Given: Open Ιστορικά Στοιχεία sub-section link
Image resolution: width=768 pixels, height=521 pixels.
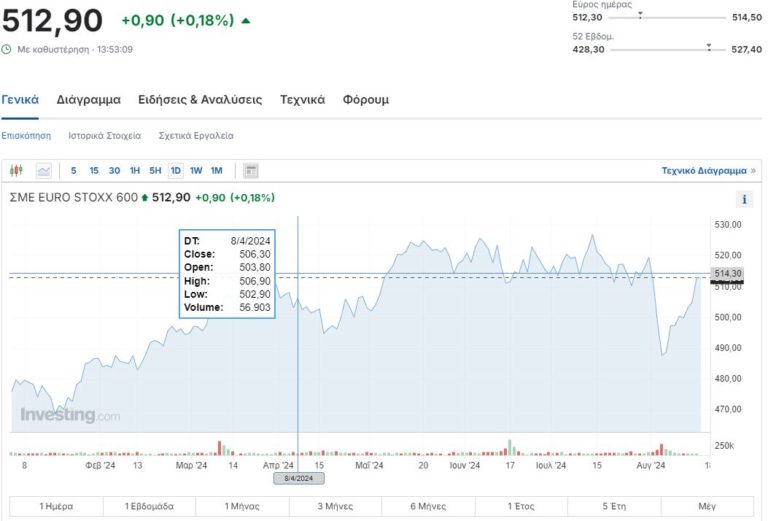Looking at the screenshot, I should pos(105,135).
